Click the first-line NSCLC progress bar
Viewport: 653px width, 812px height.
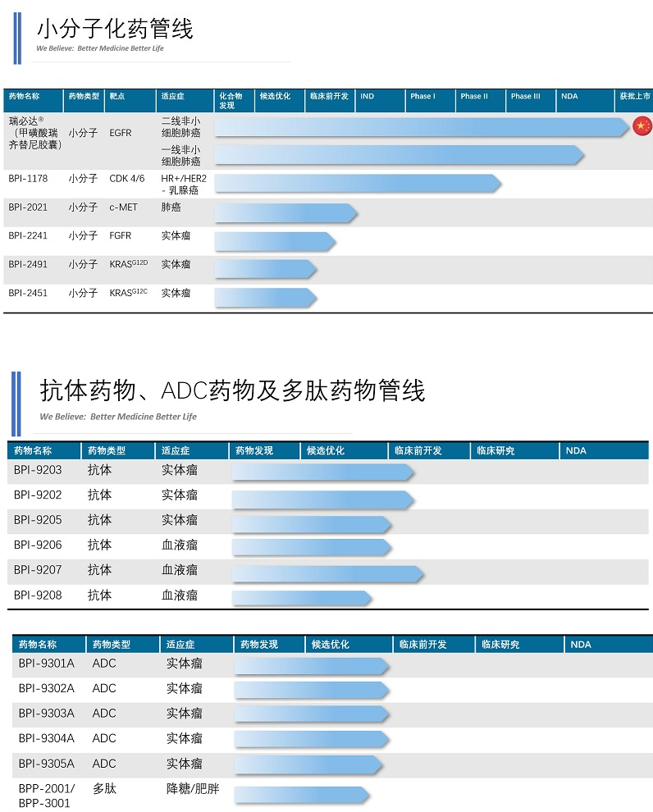click(x=400, y=155)
